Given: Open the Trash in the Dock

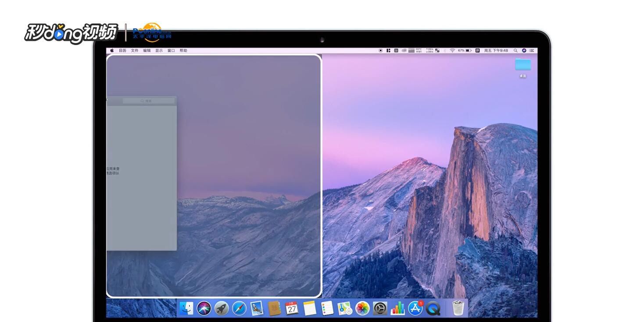Looking at the screenshot, I should [458, 308].
